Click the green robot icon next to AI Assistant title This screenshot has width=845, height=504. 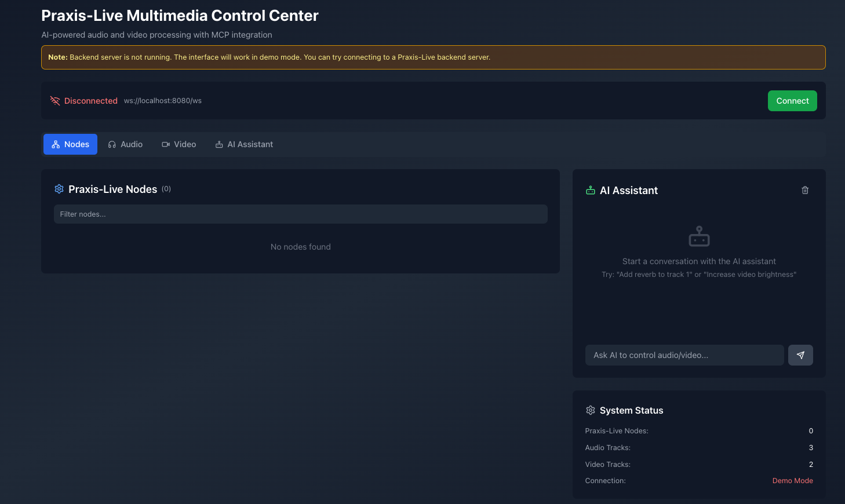[x=591, y=190]
